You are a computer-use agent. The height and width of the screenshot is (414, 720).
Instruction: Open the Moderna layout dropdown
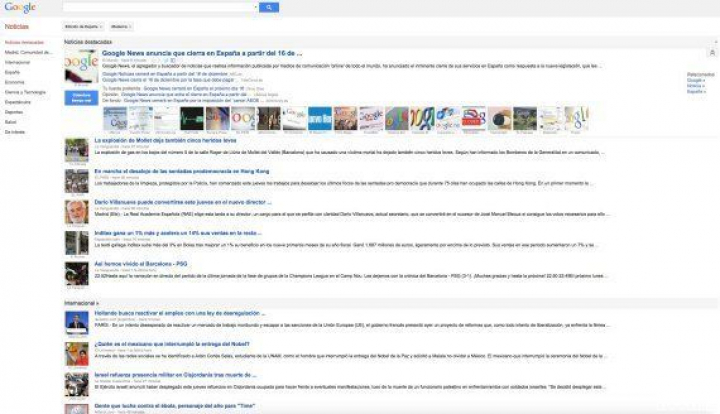pos(121,26)
